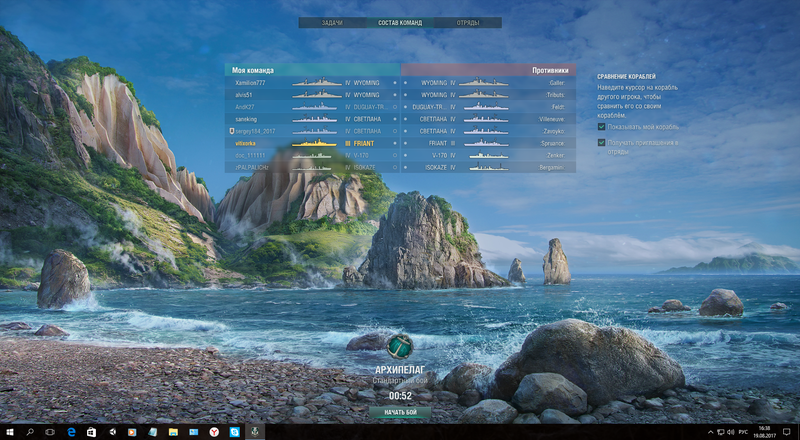Select the Состав команд tab
Image resolution: width=800 pixels, height=440 pixels.
click(x=400, y=23)
